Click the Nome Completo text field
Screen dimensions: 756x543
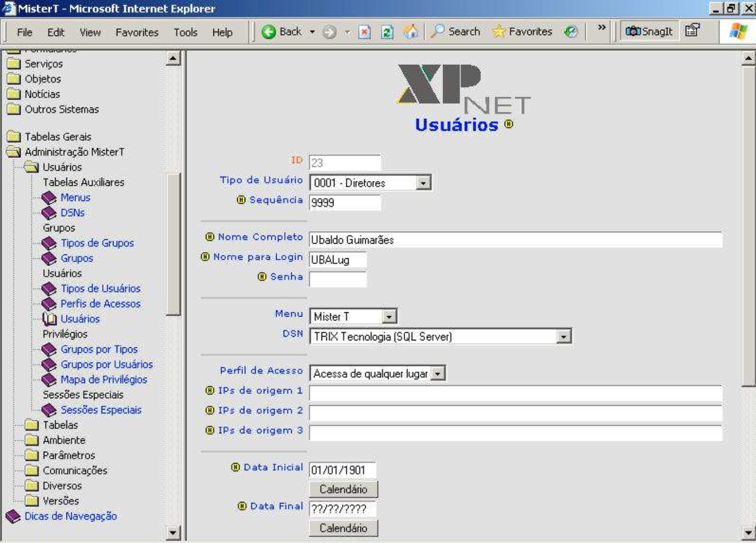[515, 240]
